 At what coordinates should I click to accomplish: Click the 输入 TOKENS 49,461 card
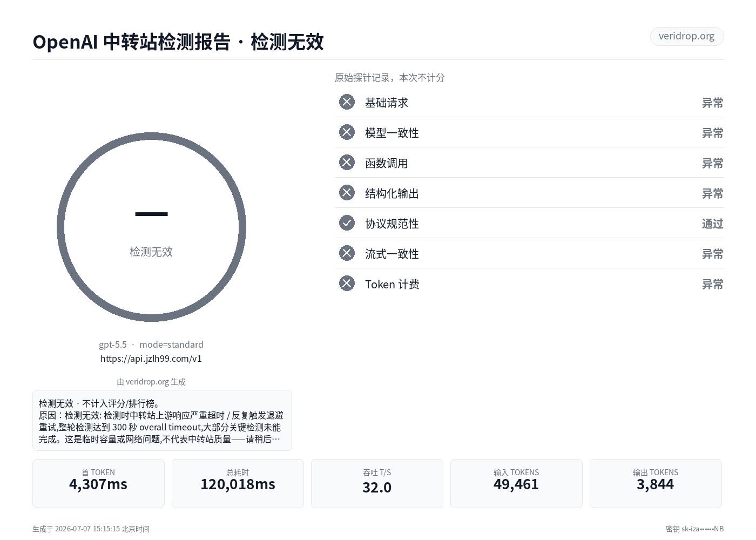coord(516,483)
